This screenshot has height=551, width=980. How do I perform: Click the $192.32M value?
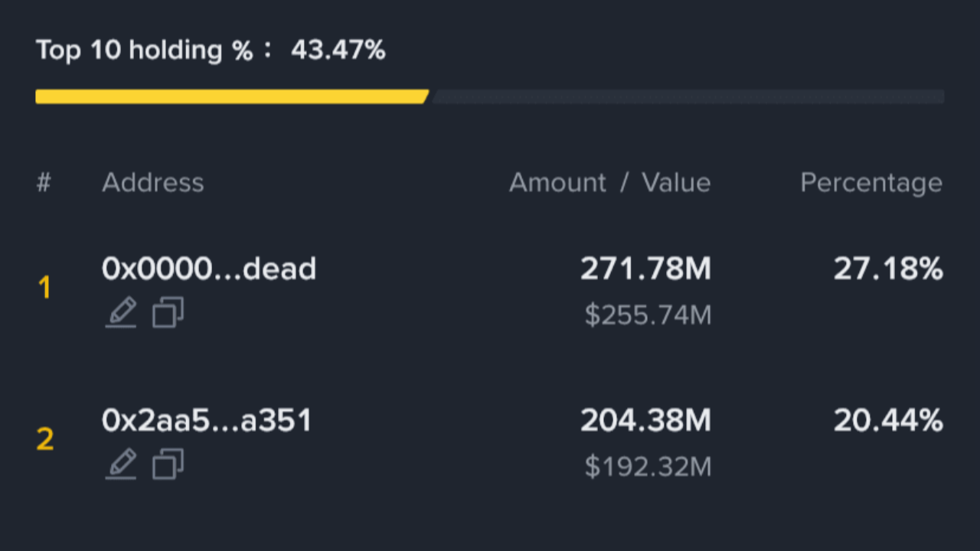tap(648, 466)
